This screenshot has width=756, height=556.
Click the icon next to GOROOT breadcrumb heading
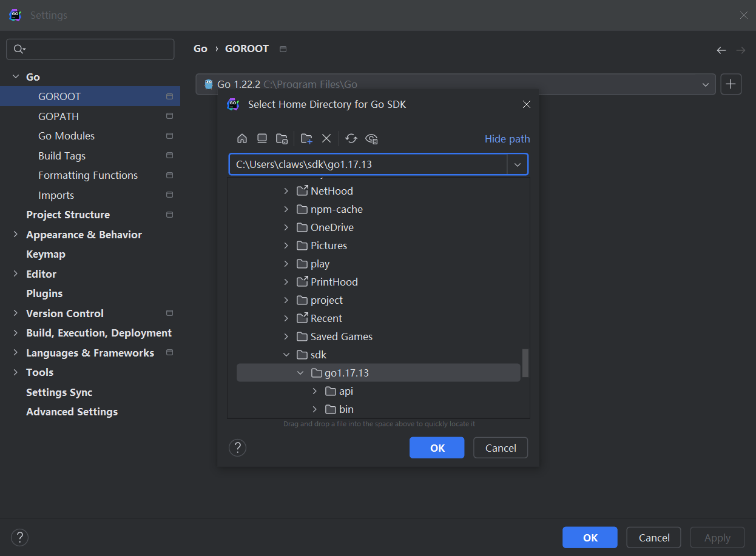(x=283, y=49)
